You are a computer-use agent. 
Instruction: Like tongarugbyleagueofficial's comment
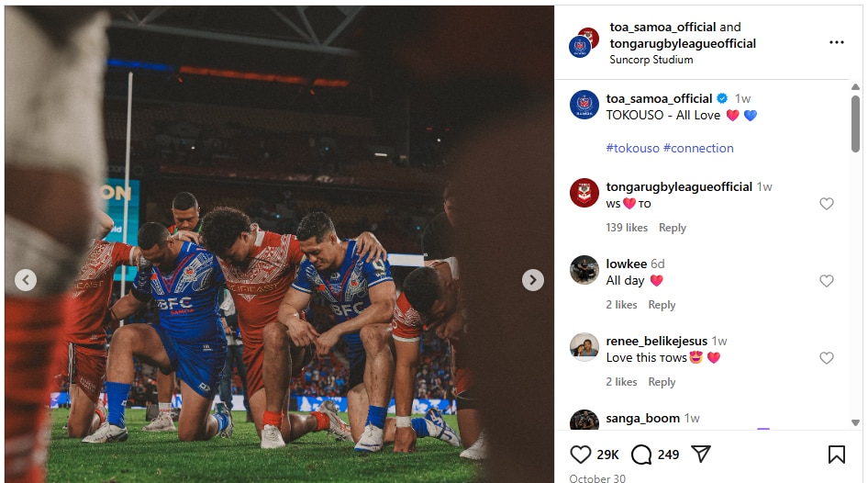click(827, 204)
